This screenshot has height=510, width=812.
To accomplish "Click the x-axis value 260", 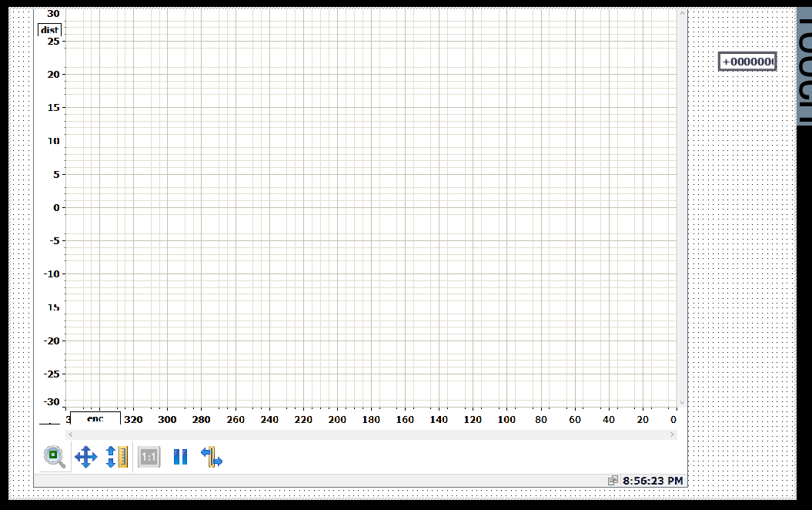I will (235, 420).
